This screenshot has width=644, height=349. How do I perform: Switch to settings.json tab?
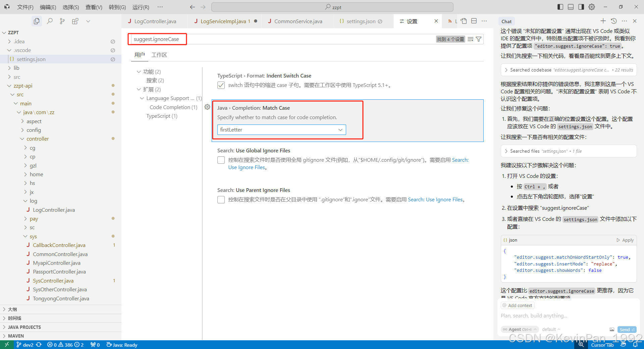tap(361, 21)
